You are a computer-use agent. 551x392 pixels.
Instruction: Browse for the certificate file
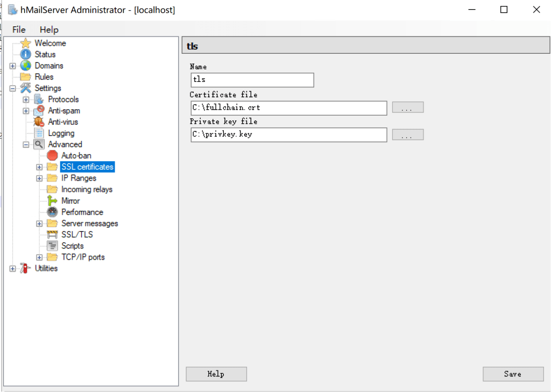point(407,108)
